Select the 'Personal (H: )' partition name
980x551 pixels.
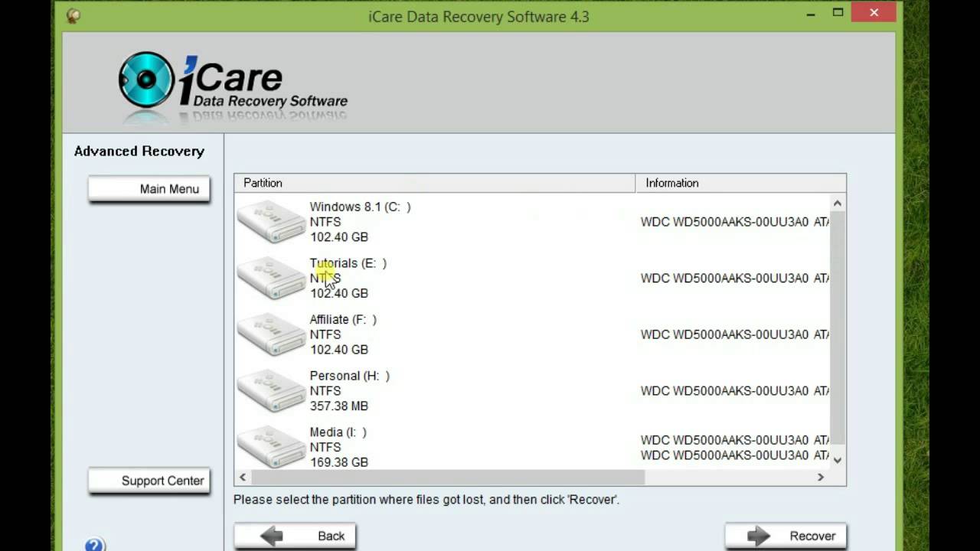point(350,376)
